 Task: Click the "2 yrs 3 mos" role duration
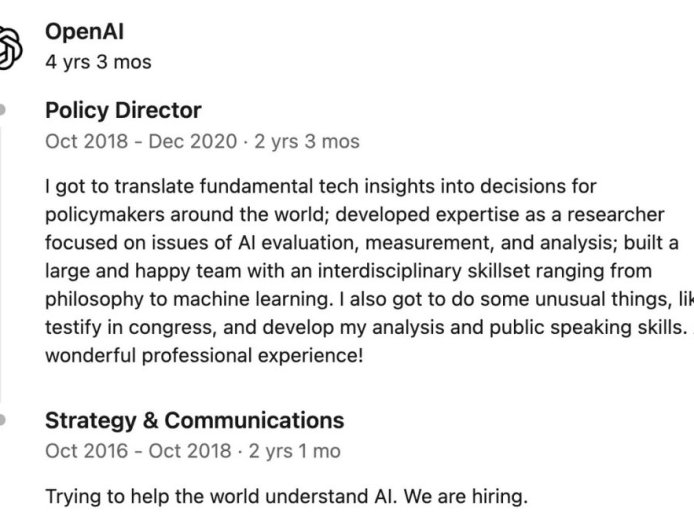307,141
